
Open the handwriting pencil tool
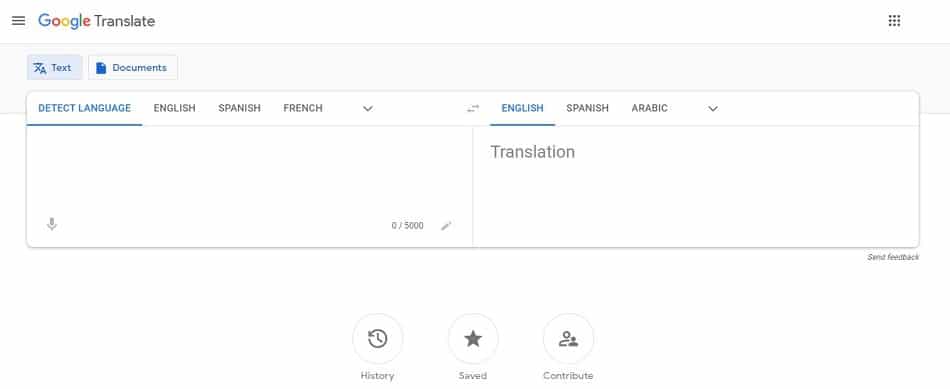447,226
